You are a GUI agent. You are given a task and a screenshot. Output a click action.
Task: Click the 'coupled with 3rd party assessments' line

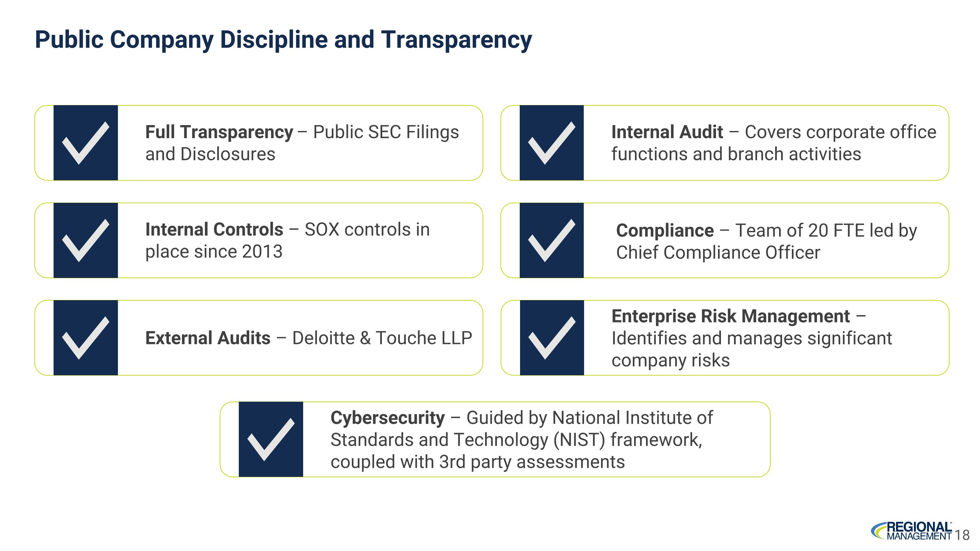[478, 462]
